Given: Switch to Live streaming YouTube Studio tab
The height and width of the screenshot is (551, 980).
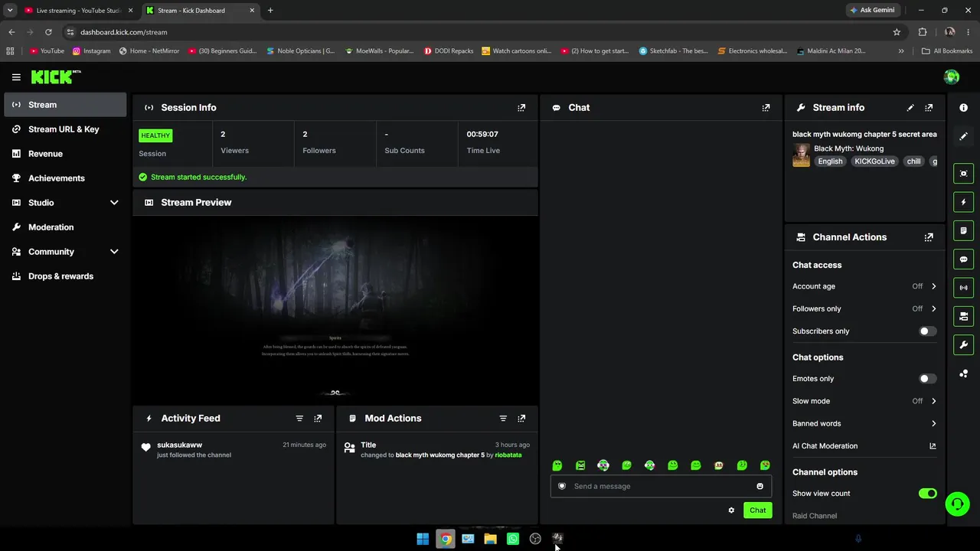Looking at the screenshot, I should point(79,11).
